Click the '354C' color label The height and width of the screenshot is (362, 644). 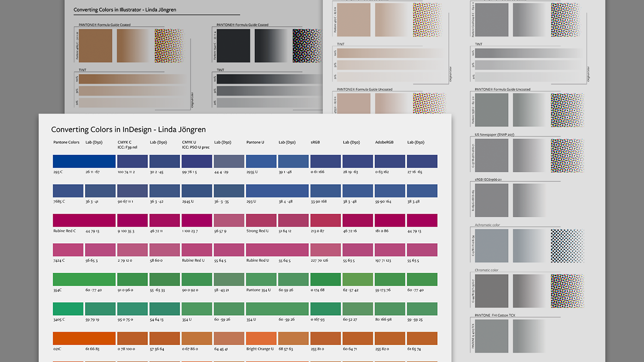pyautogui.click(x=58, y=290)
